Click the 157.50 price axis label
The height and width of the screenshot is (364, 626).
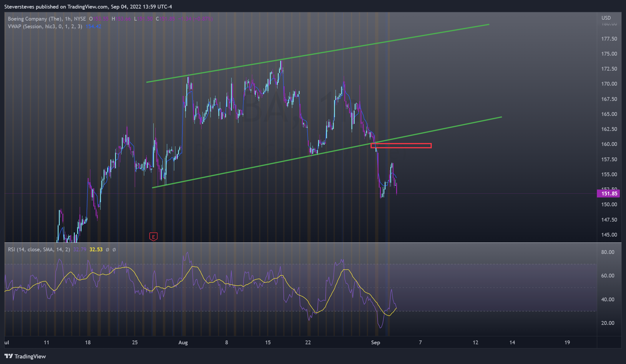point(609,159)
